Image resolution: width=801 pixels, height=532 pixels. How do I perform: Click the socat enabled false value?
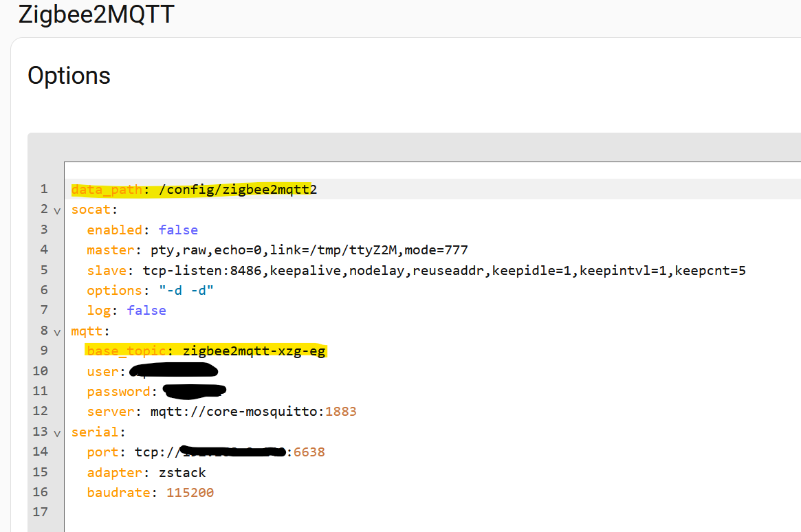pyautogui.click(x=178, y=230)
